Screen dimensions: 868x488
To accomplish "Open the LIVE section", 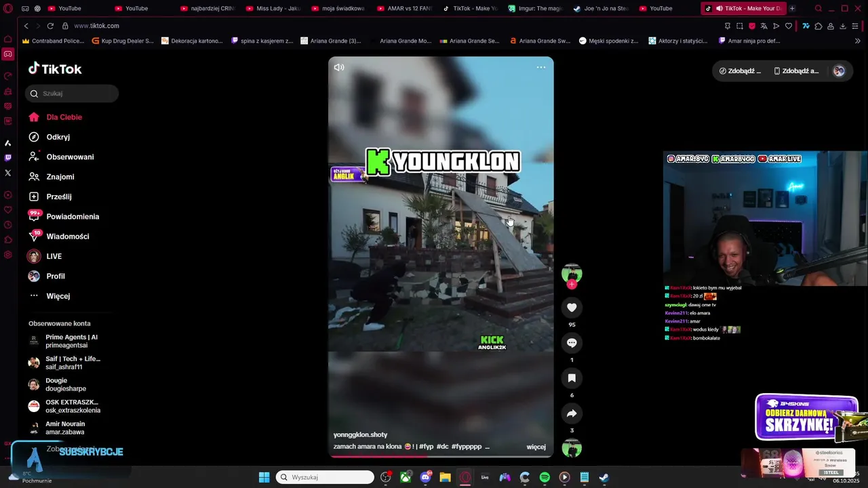I will [45, 256].
